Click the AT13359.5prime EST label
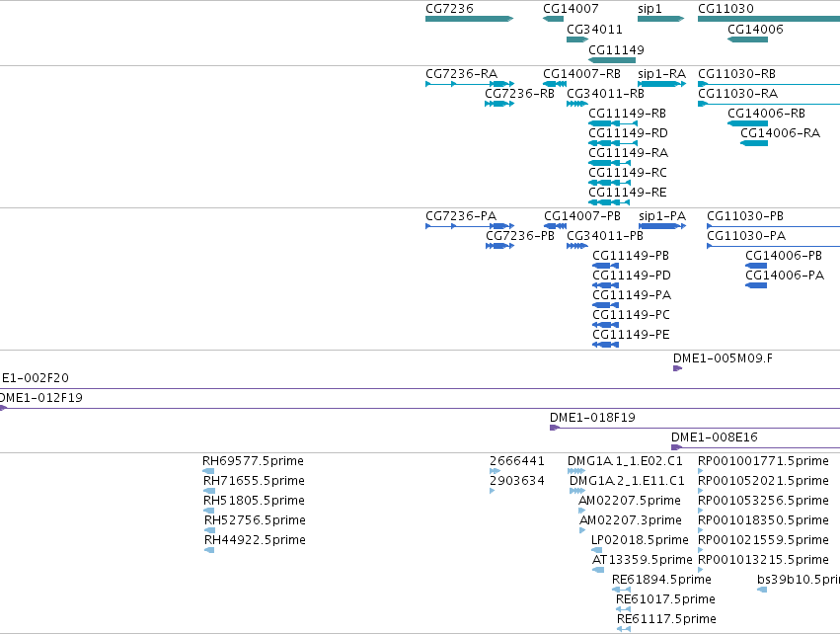Image resolution: width=840 pixels, height=634 pixels. pyautogui.click(x=643, y=560)
